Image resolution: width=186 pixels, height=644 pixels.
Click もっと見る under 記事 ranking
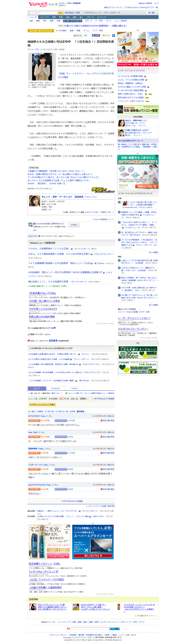(153, 252)
